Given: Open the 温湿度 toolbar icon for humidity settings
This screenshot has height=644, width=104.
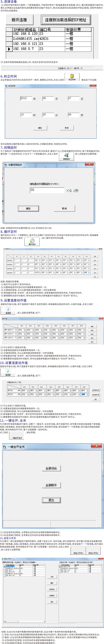Looking at the screenshot, I should click(8, 372).
